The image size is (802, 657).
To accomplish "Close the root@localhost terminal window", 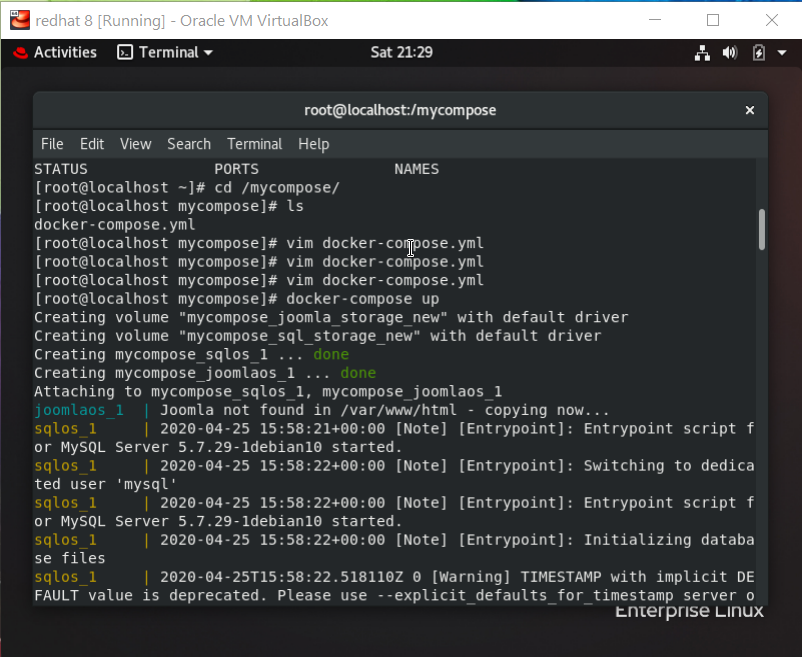I will click(750, 110).
